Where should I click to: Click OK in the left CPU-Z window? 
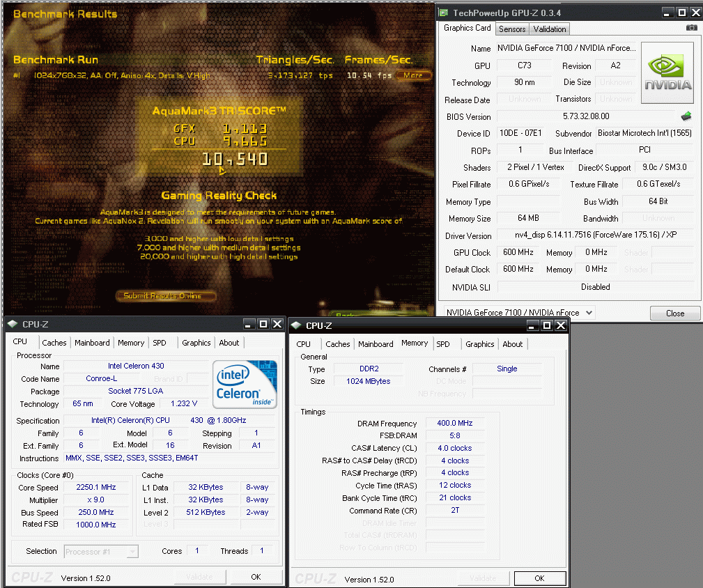(x=256, y=578)
